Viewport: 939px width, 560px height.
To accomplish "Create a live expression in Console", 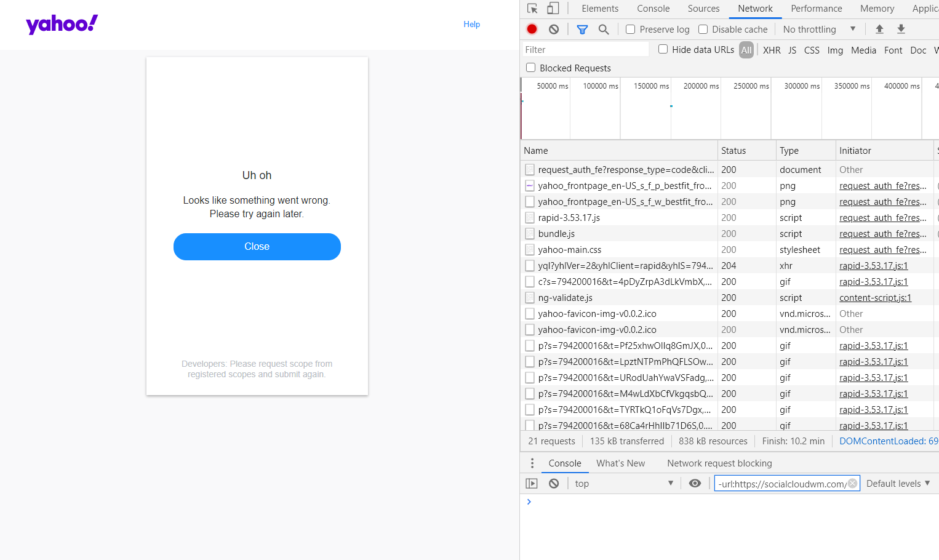I will [695, 483].
